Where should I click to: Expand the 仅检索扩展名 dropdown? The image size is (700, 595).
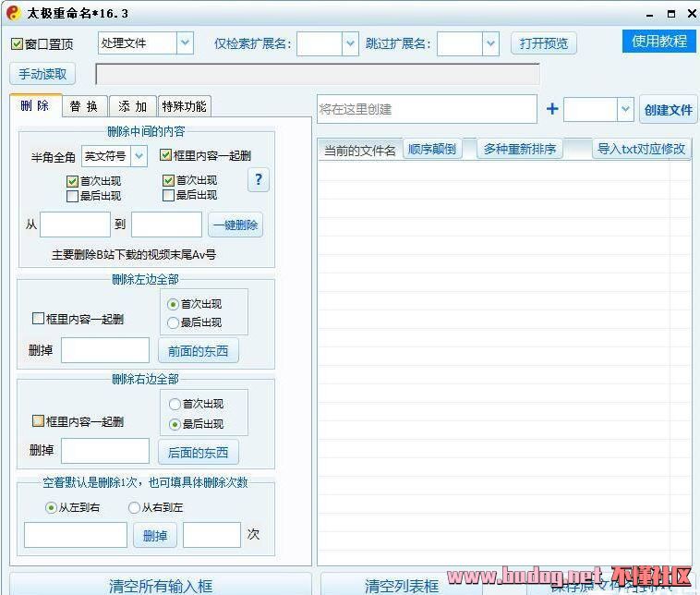(x=350, y=43)
